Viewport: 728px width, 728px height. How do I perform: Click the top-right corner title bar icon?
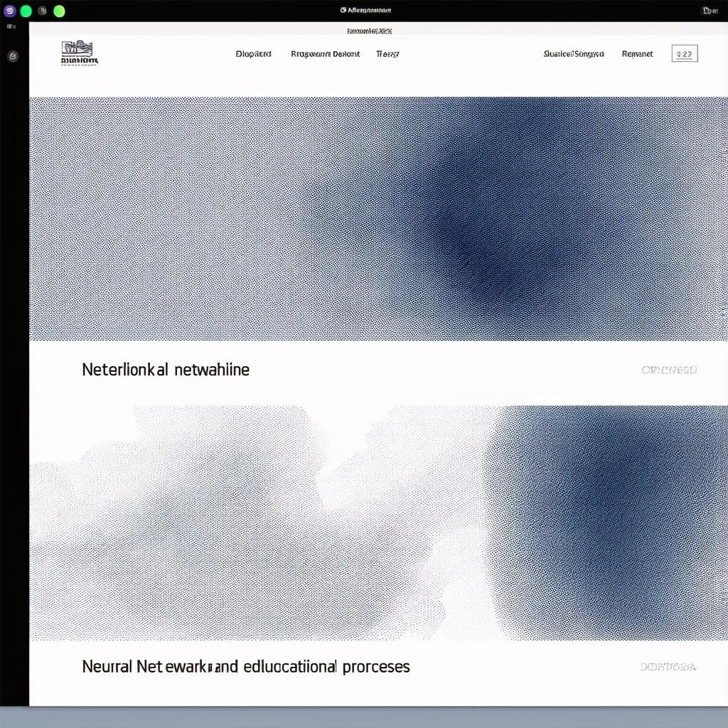[709, 11]
